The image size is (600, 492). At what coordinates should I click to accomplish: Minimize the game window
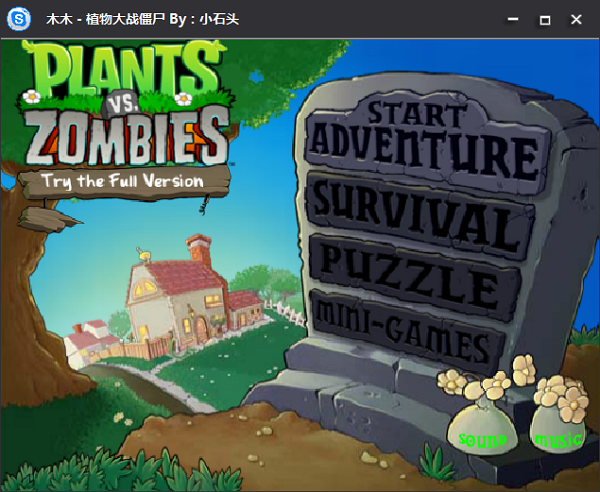pyautogui.click(x=513, y=19)
